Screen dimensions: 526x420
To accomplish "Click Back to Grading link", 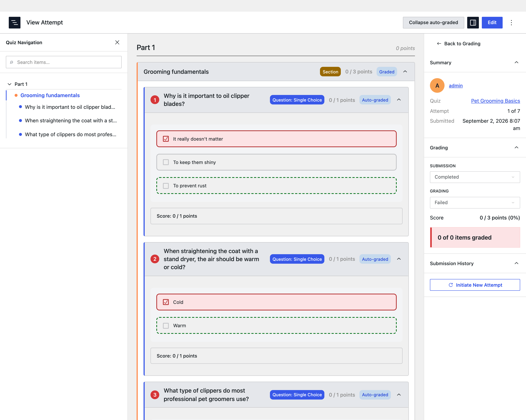I will click(x=462, y=43).
